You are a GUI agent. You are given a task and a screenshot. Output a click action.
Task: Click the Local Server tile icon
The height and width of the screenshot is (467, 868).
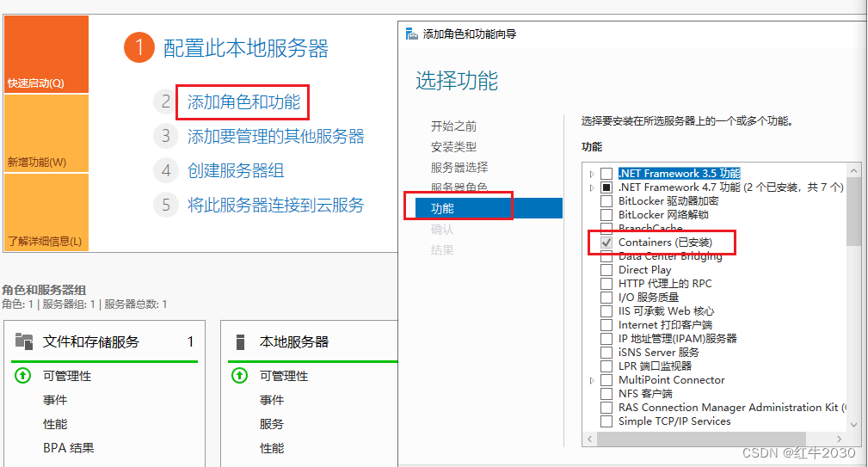point(240,341)
